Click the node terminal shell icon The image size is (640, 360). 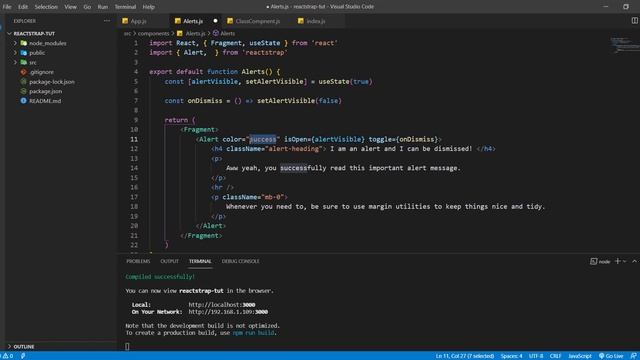pyautogui.click(x=593, y=261)
